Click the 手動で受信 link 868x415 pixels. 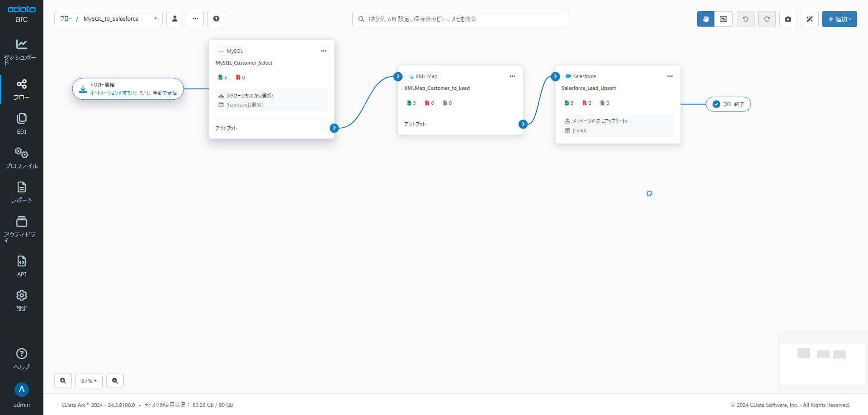165,93
